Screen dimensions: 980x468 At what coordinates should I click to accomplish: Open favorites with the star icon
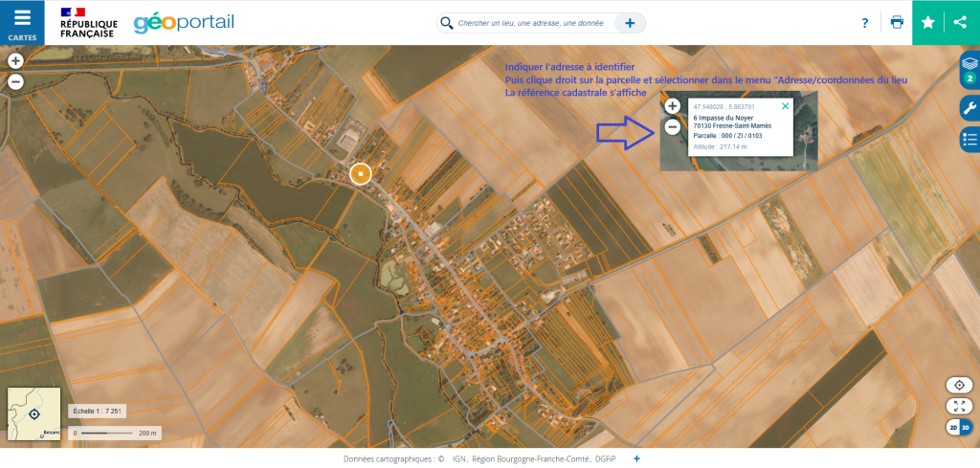coord(928,23)
